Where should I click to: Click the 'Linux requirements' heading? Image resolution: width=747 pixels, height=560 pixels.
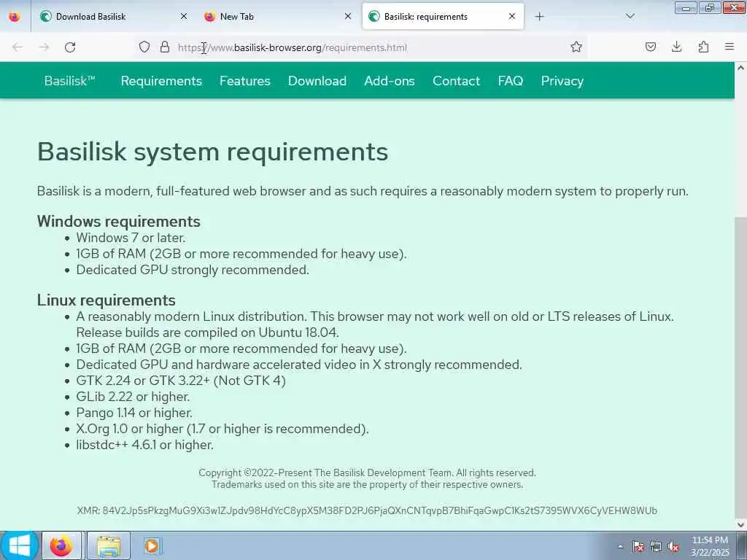[107, 300]
